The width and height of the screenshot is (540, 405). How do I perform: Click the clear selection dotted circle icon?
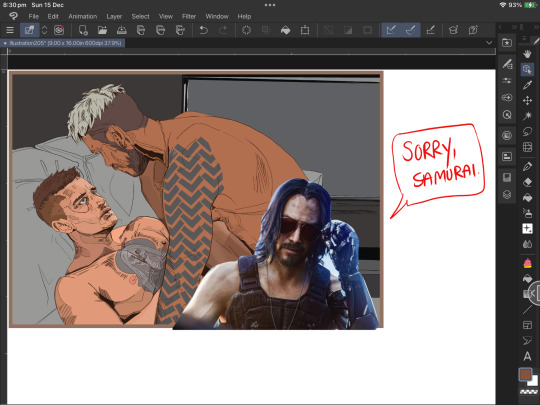click(246, 30)
